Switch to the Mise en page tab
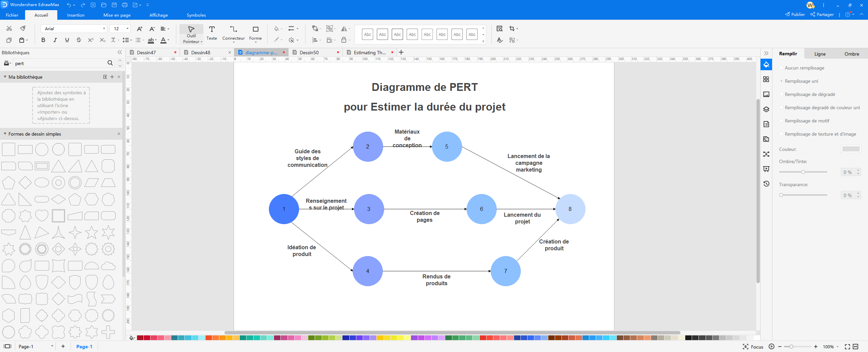The image size is (868, 352). (117, 15)
